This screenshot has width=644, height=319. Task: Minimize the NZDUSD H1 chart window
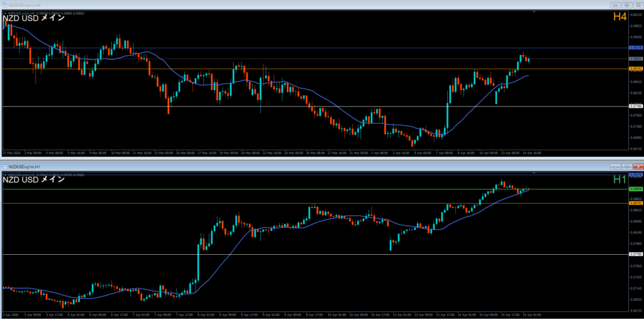point(614,166)
